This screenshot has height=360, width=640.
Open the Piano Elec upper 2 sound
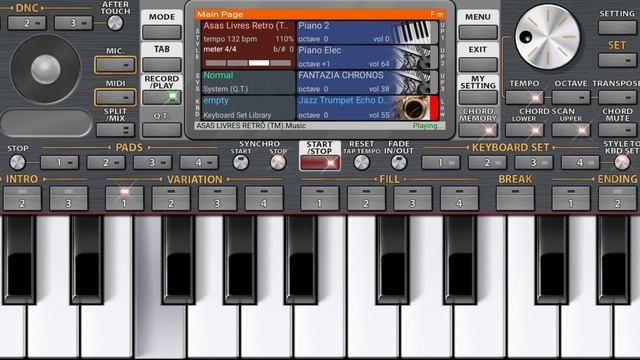coord(367,57)
